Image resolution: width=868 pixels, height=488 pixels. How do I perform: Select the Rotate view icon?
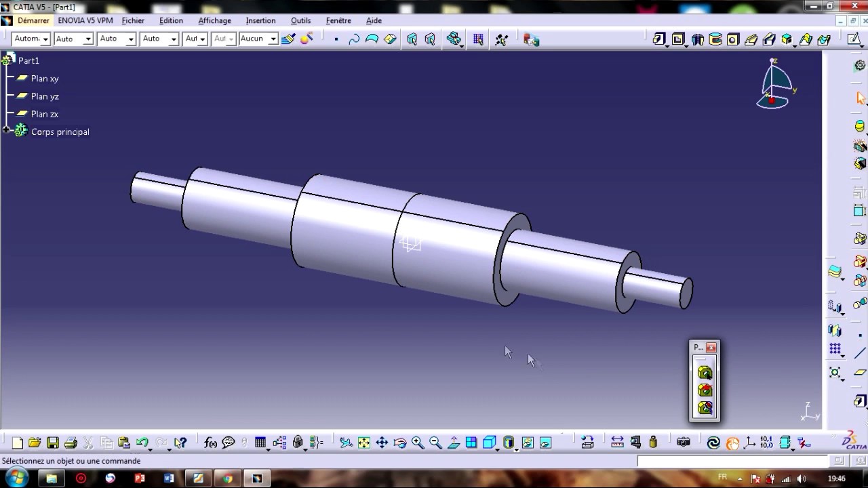point(399,443)
